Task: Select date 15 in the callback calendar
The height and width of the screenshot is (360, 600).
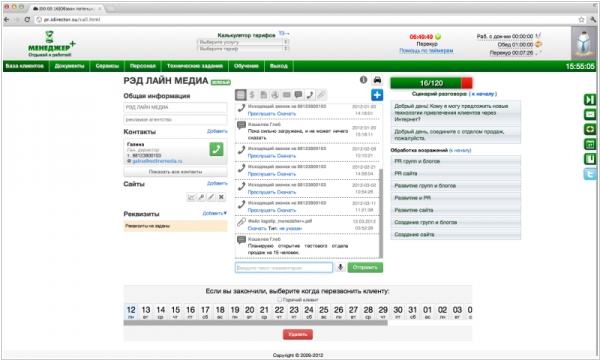Action: click(x=176, y=312)
